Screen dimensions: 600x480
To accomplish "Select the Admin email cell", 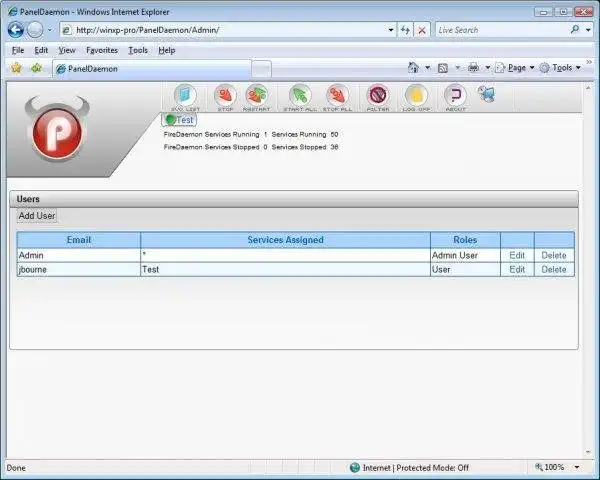I will pyautogui.click(x=78, y=255).
